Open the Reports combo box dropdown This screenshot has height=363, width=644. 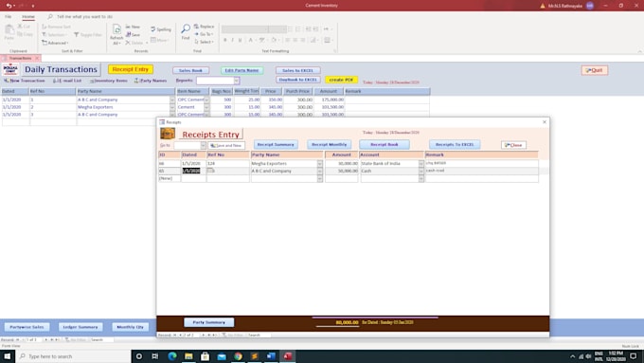point(237,81)
